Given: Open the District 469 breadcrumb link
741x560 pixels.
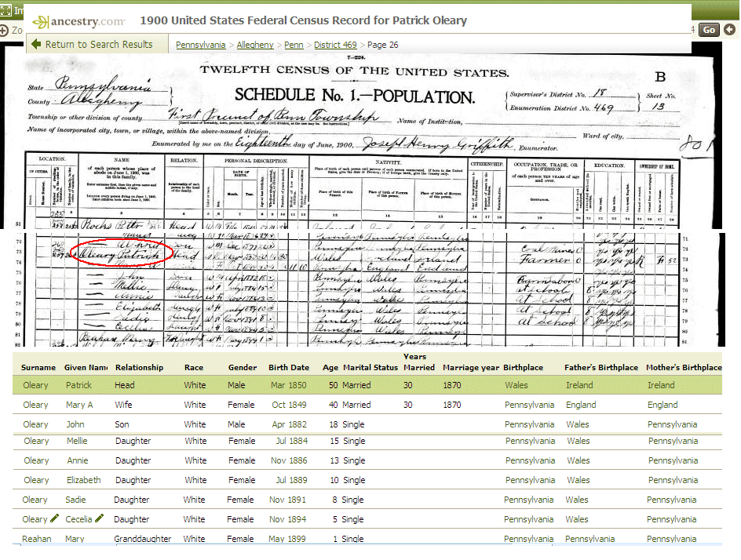Looking at the screenshot, I should [335, 45].
